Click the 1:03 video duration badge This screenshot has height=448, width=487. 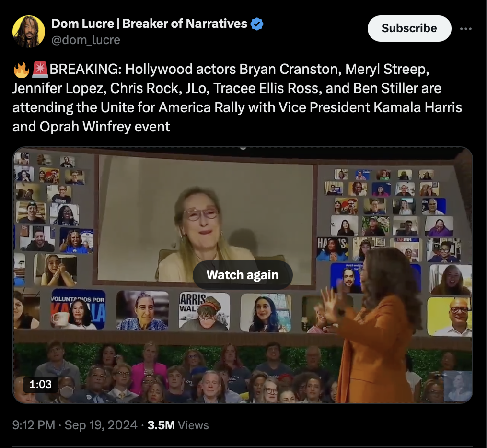point(40,384)
